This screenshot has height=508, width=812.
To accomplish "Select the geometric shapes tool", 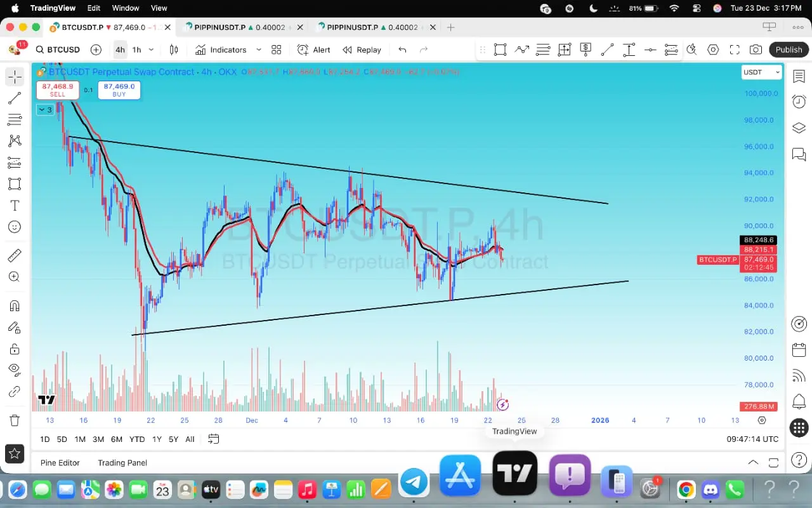I will click(15, 184).
